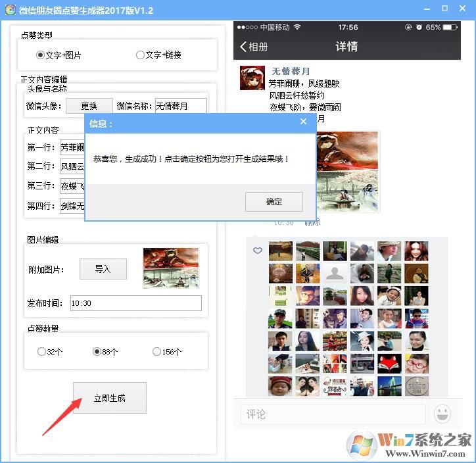
Task: Click the 立即生成 button
Action: click(x=110, y=398)
